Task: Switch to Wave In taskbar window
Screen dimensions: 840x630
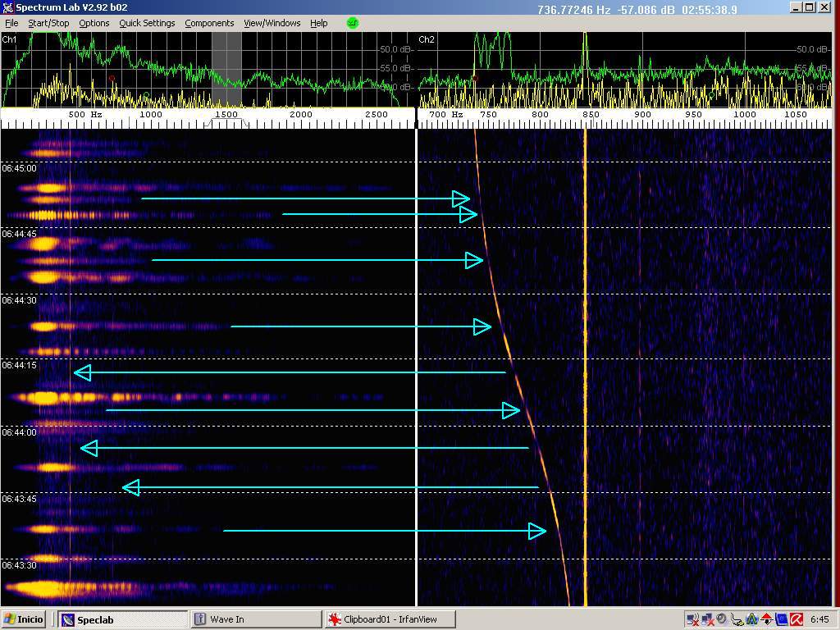Action: pyautogui.click(x=254, y=619)
